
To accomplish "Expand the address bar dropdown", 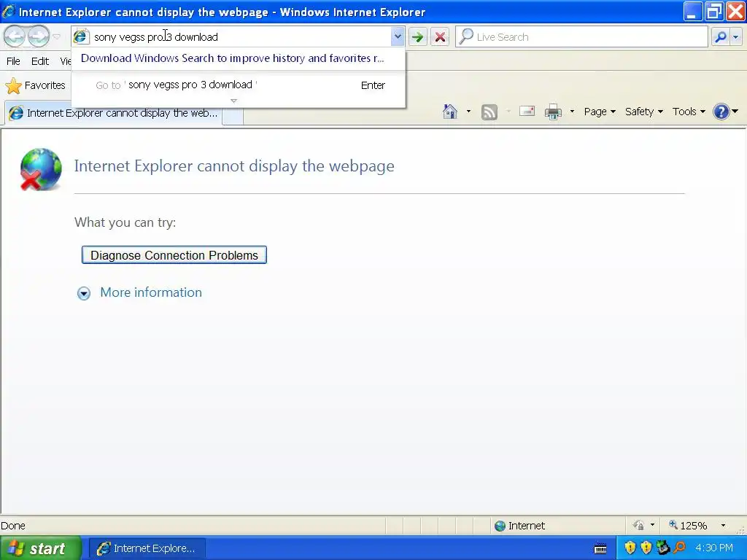I will tap(398, 36).
